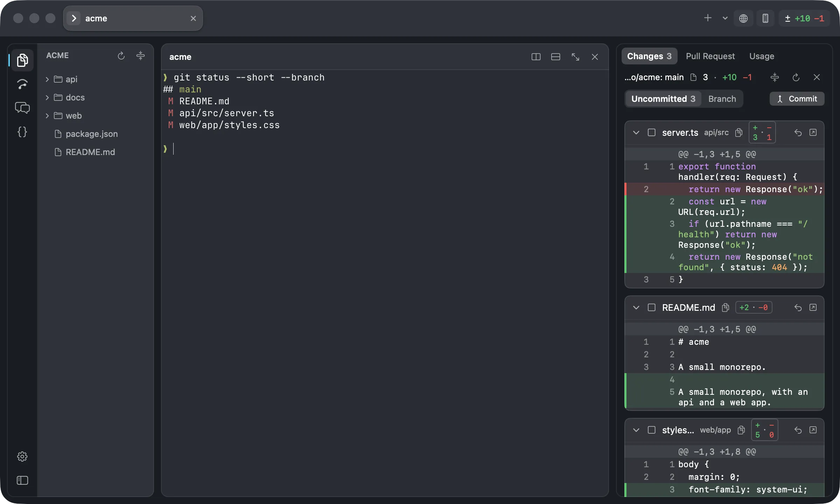Viewport: 840px width, 504px height.
Task: Switch to the Pull Request tab
Action: click(710, 56)
